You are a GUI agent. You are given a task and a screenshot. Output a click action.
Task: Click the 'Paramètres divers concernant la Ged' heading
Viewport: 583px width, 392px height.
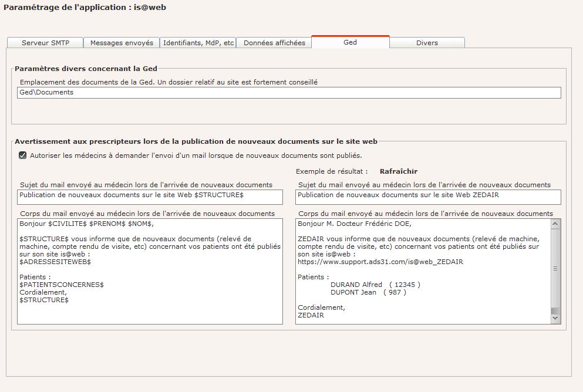[86, 69]
